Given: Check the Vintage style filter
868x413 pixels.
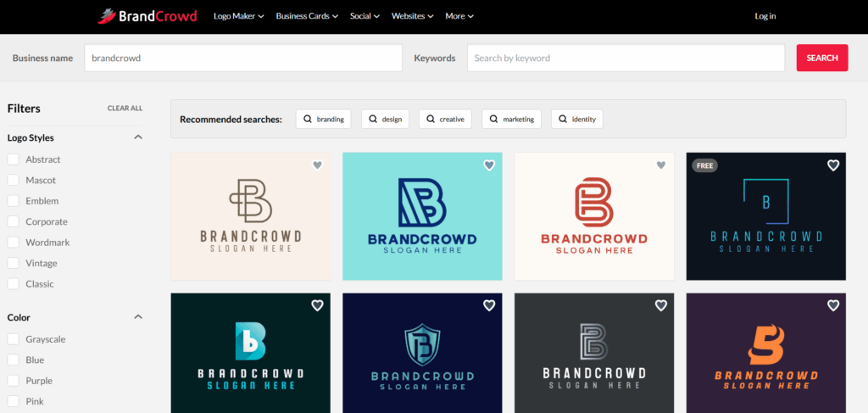Looking at the screenshot, I should coord(14,264).
